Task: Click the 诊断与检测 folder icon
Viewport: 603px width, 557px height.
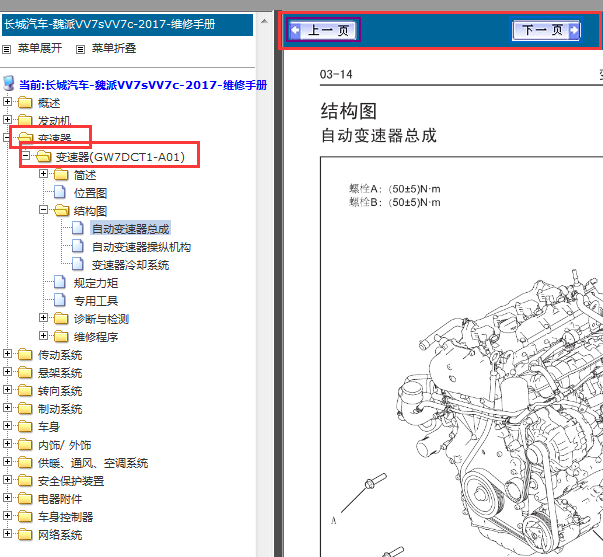Action: click(x=61, y=319)
